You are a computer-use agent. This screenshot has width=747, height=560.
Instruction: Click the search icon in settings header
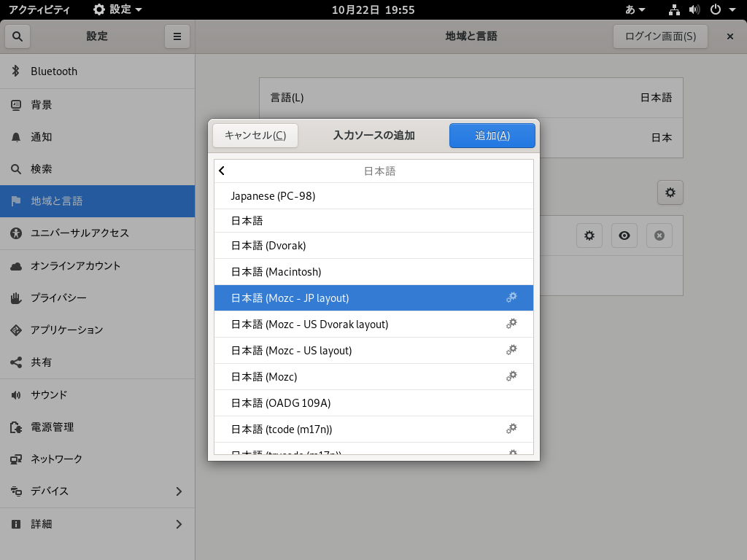click(18, 36)
